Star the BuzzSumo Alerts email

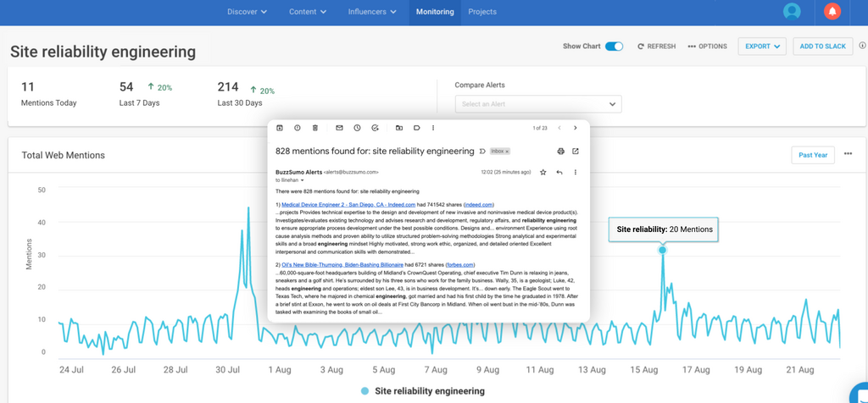point(543,172)
